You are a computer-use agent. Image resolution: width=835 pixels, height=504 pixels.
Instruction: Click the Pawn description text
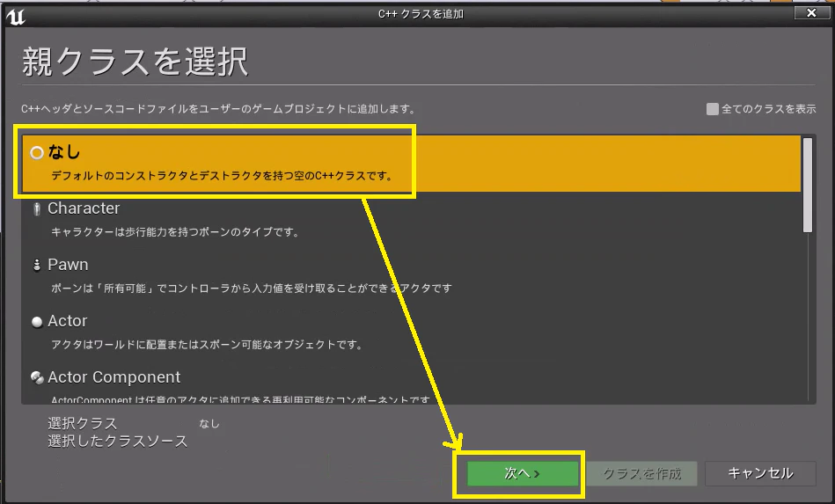pos(252,289)
